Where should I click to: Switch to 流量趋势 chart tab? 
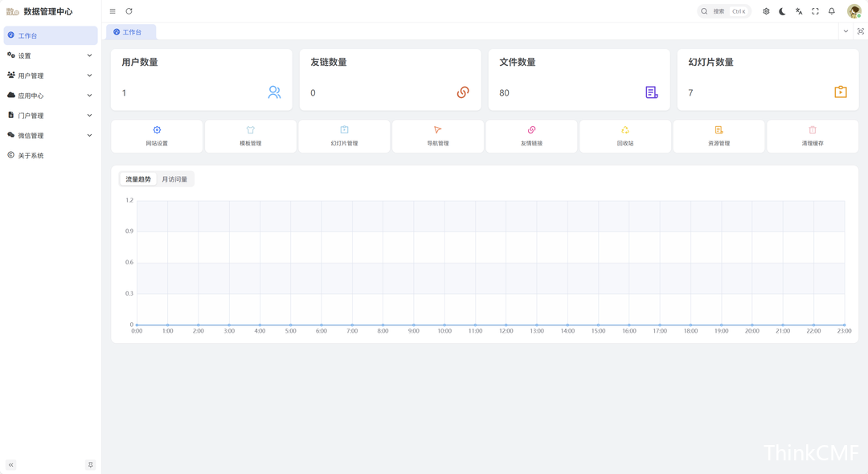[x=138, y=179]
